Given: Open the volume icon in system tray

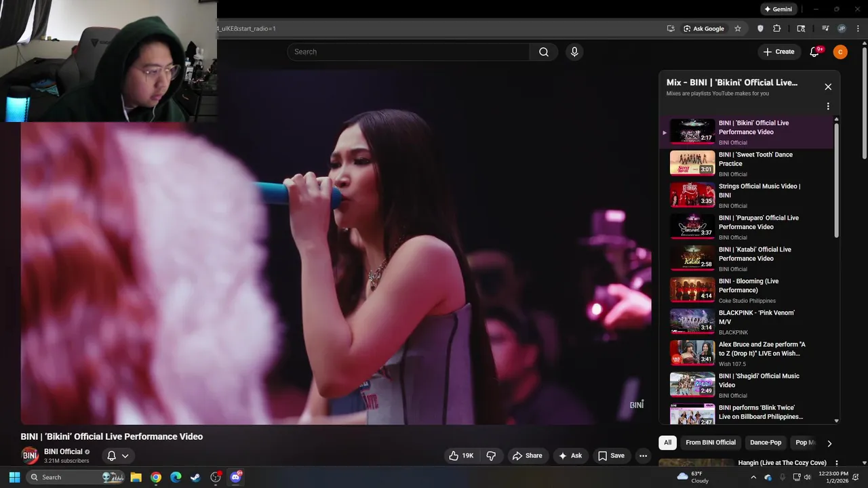Looking at the screenshot, I should (807, 477).
